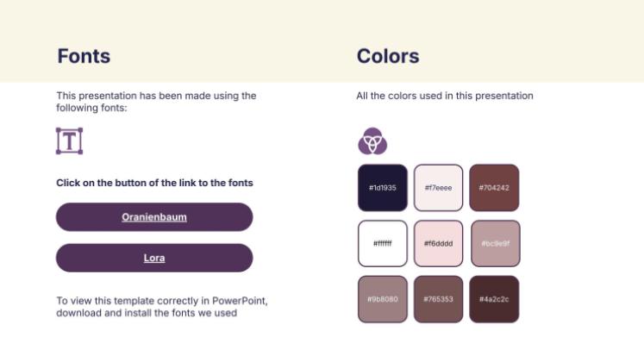Select the #f6dddd light pink swatch
Screen dimensions: 644x362
(438, 243)
